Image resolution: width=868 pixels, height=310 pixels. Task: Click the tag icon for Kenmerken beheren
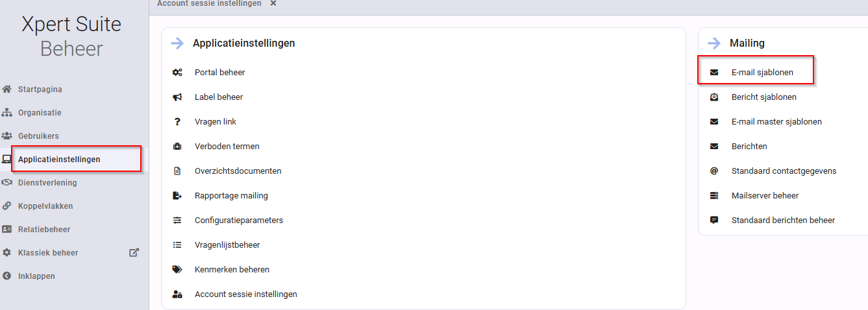point(177,270)
